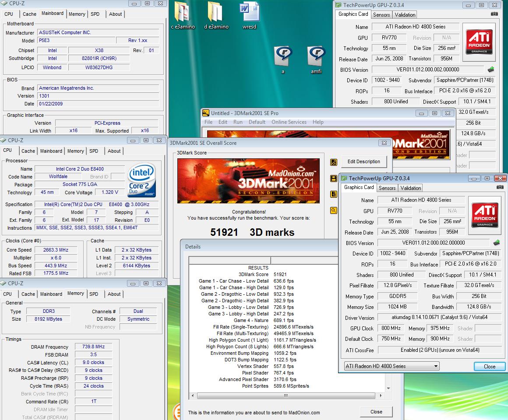Click DRAM Frequency value '739.8 MHz'
Image resolution: width=508 pixels, height=420 pixels.
coord(93,346)
